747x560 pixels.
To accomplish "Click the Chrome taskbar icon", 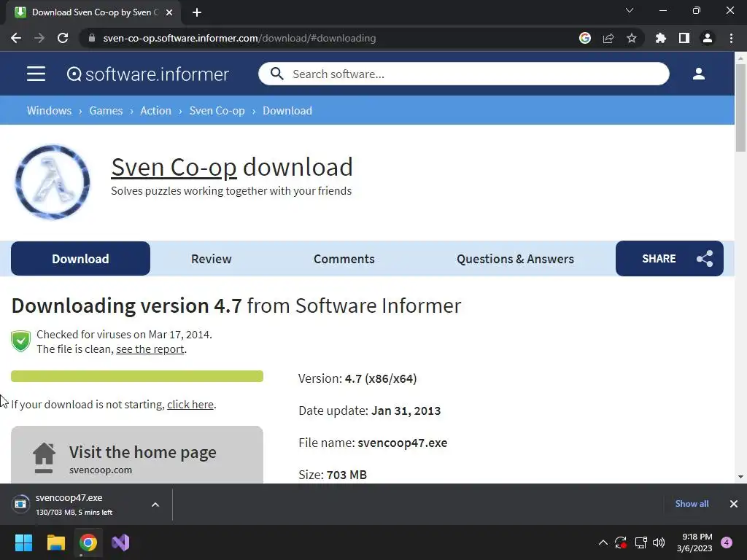I will click(88, 542).
